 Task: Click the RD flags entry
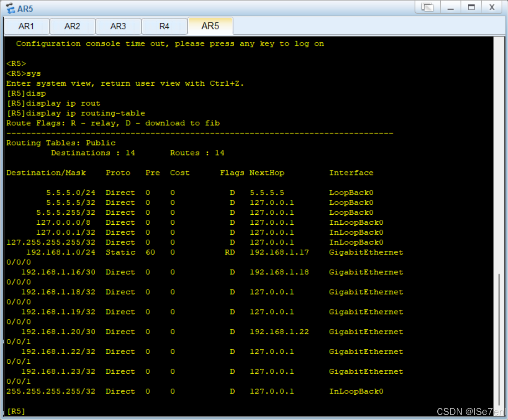pos(230,252)
